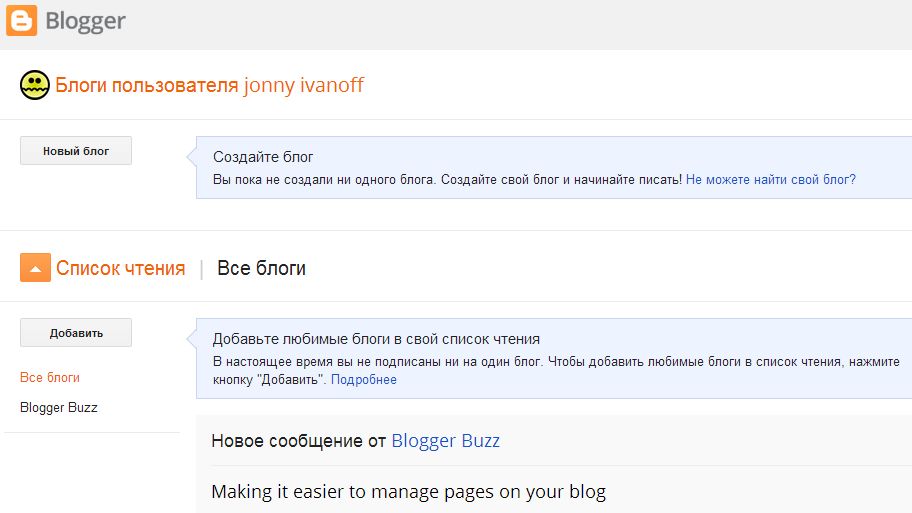The image size is (912, 513).
Task: Click the Новое сообщение от text
Action: 298,440
